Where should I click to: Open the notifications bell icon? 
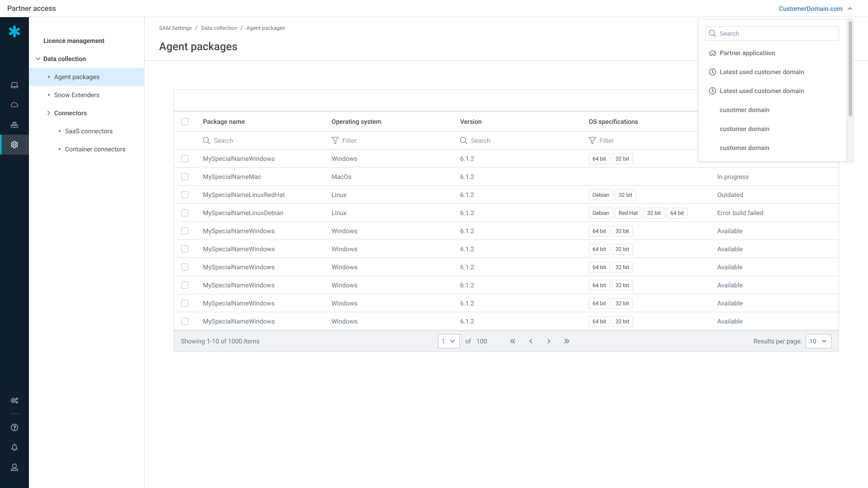14,447
